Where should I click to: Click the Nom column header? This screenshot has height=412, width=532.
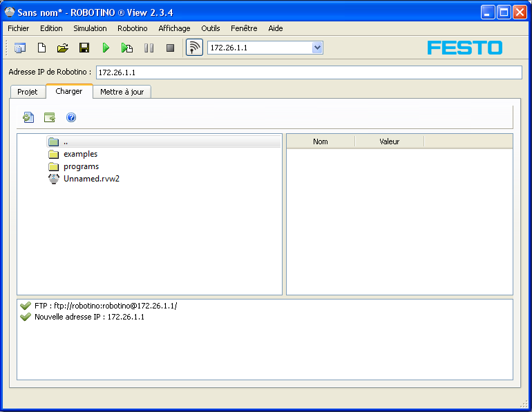point(321,141)
